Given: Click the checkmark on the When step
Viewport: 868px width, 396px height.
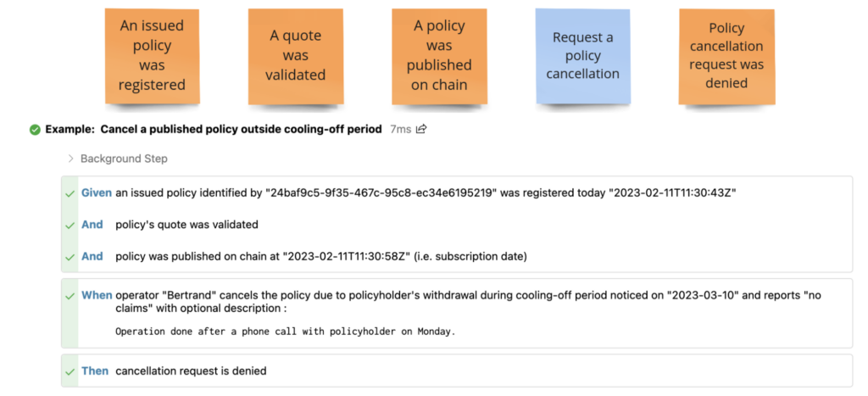Looking at the screenshot, I should [70, 295].
